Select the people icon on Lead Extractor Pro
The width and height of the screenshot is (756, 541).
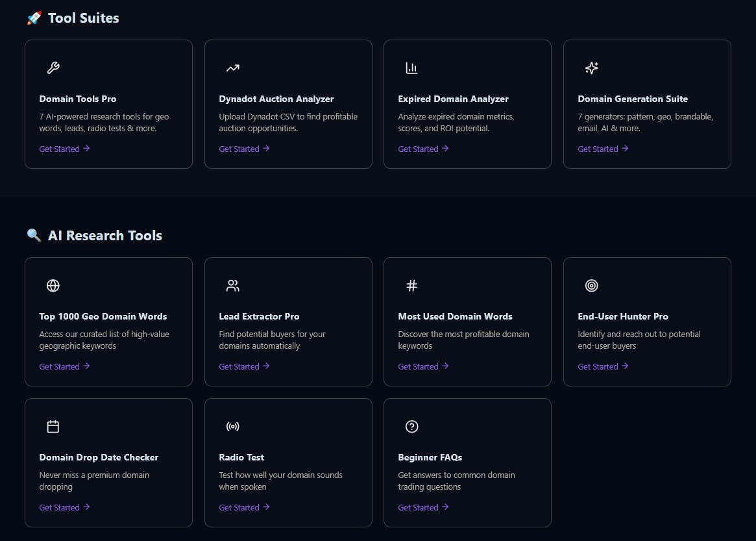click(x=232, y=285)
